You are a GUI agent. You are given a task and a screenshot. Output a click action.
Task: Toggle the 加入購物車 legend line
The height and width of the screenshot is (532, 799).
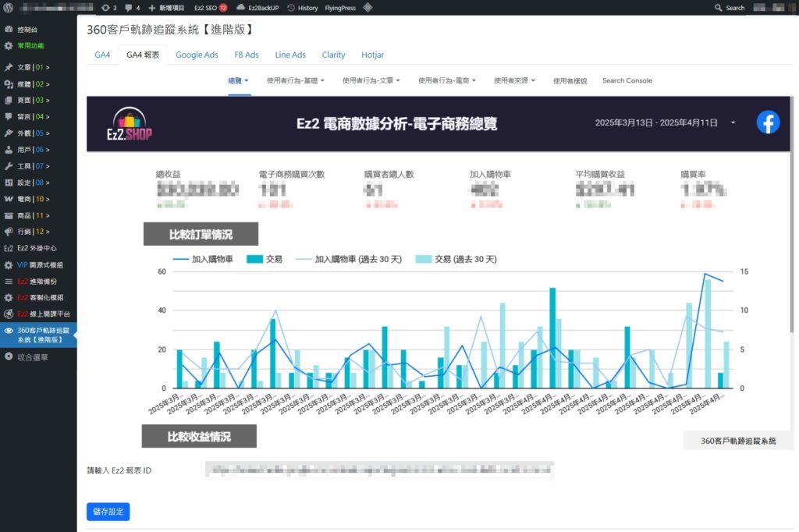[x=203, y=259]
